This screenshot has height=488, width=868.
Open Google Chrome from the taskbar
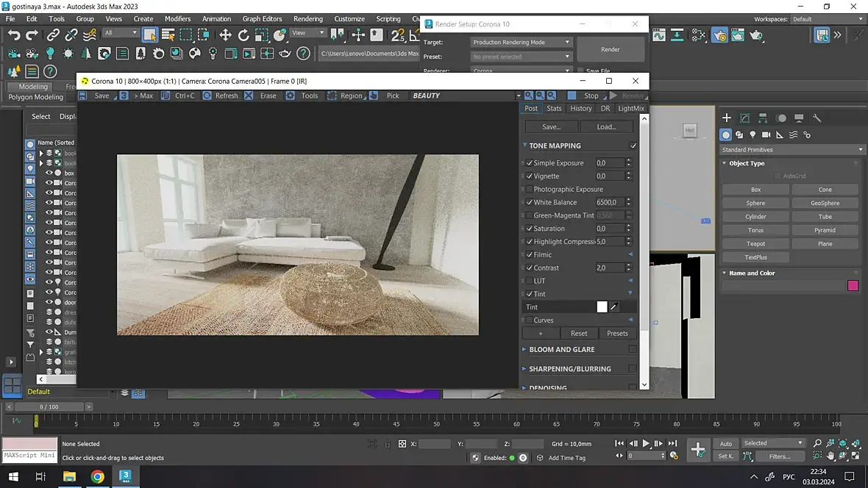coord(97,476)
